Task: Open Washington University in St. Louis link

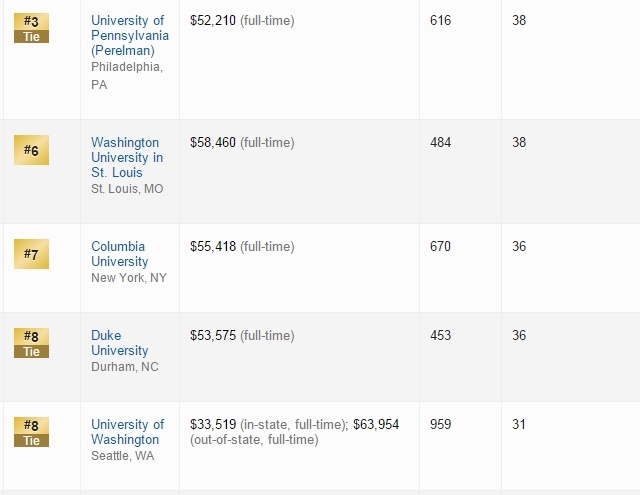Action: (x=127, y=157)
